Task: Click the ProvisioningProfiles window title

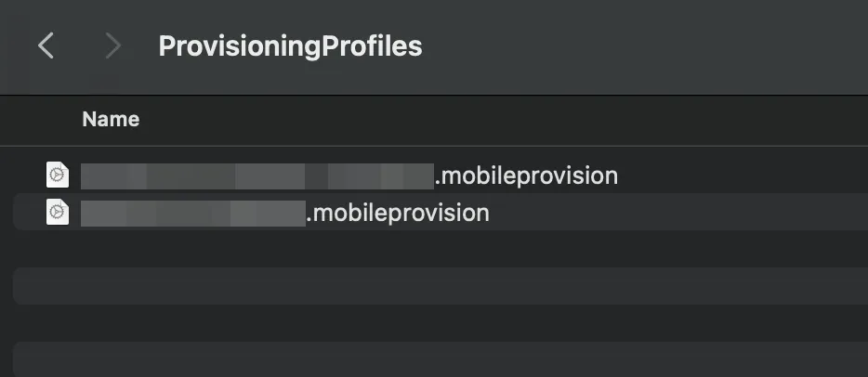Action: click(x=290, y=45)
